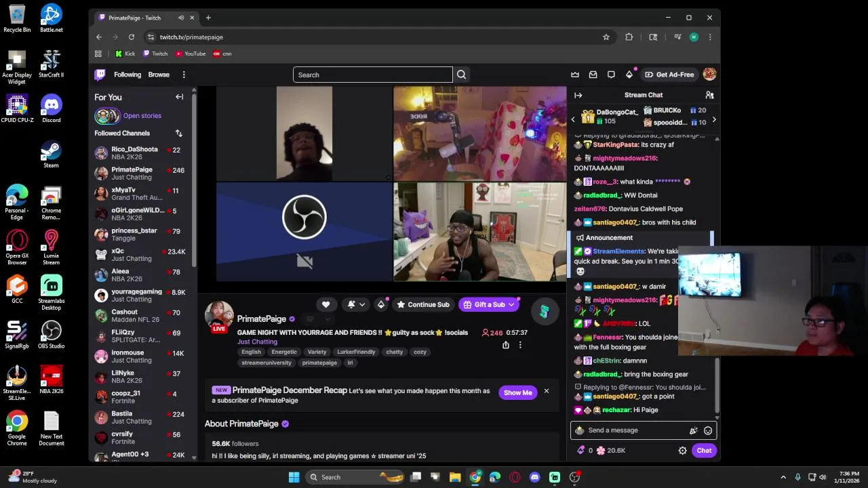Click the Bits cheer icon beside Continue Sub

pyautogui.click(x=381, y=304)
